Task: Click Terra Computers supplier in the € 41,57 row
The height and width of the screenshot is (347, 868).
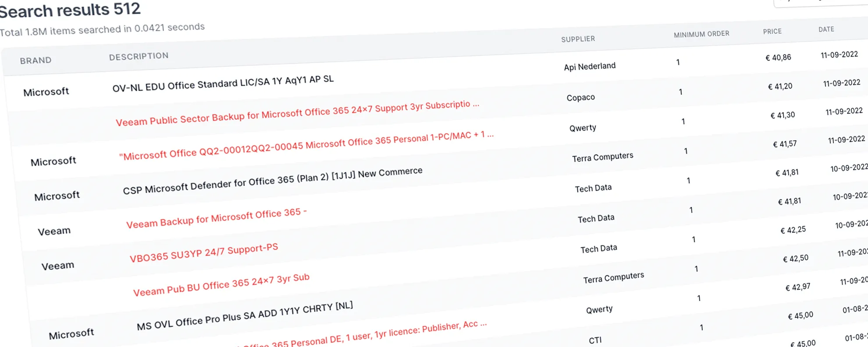Action: pyautogui.click(x=602, y=157)
